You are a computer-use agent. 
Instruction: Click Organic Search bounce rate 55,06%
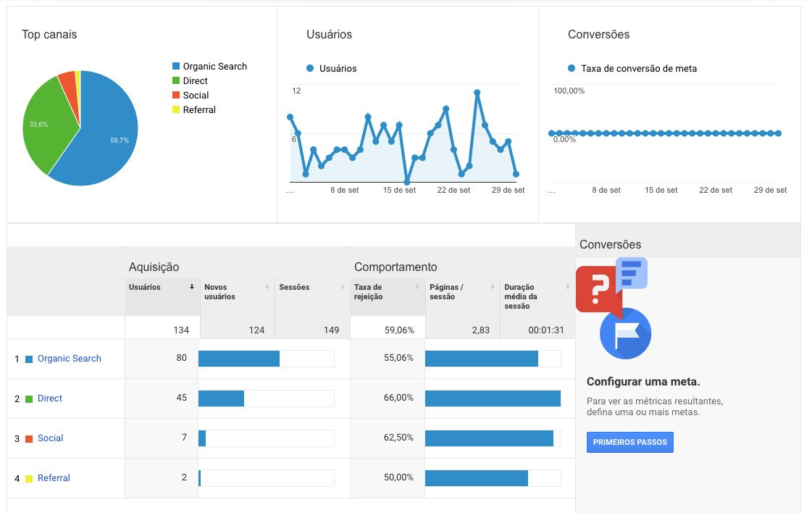click(398, 357)
